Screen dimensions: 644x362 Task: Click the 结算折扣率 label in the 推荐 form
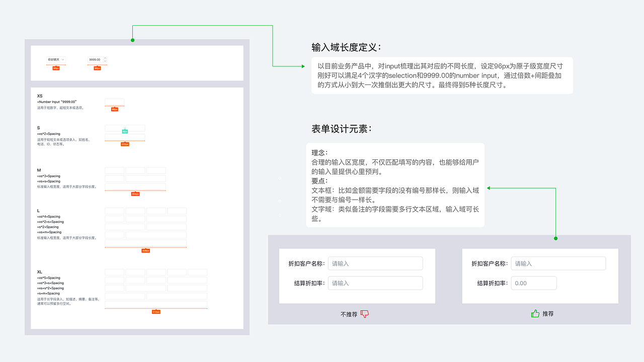coord(492,283)
